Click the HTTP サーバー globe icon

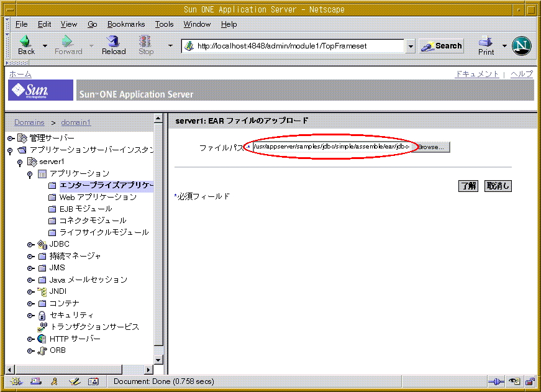pos(42,339)
